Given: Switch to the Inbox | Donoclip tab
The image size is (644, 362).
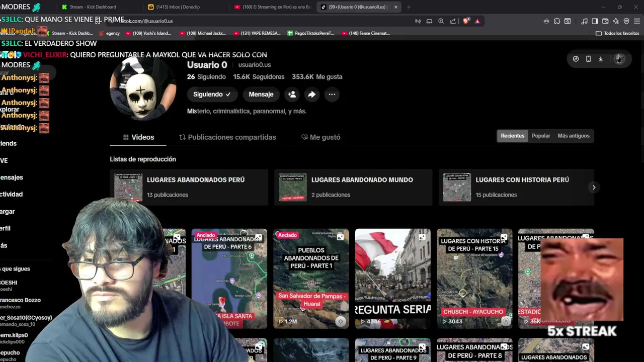Looking at the screenshot, I should [179, 7].
